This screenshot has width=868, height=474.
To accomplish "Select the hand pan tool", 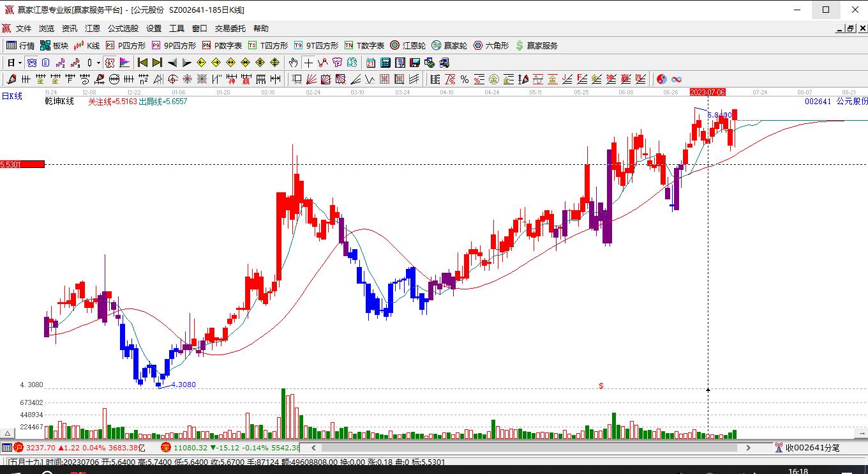I will pyautogui.click(x=293, y=63).
